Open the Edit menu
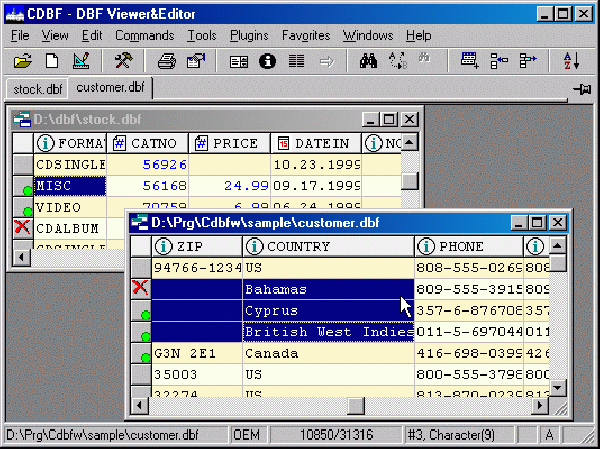This screenshot has width=600, height=449. point(92,36)
